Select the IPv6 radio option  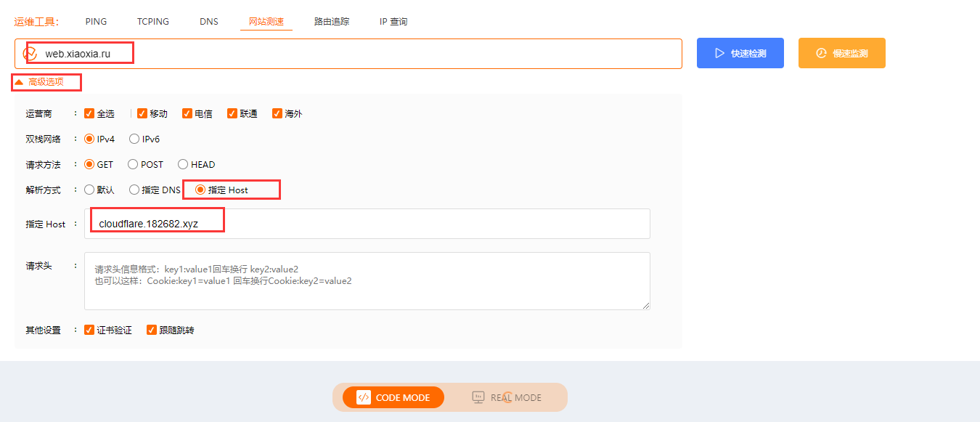134,139
